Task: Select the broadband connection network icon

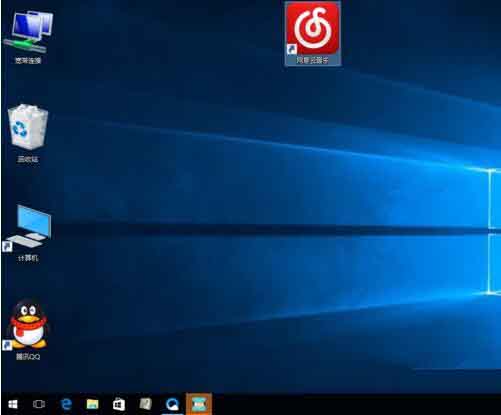Action: click(x=29, y=32)
